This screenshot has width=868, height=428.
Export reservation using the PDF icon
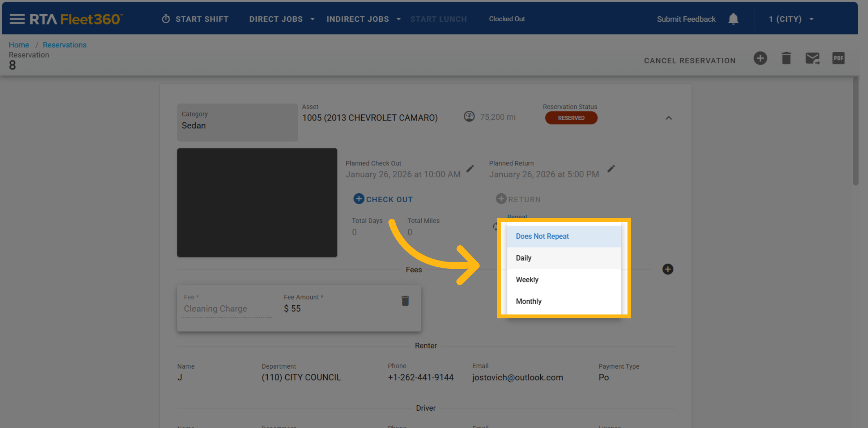[838, 58]
